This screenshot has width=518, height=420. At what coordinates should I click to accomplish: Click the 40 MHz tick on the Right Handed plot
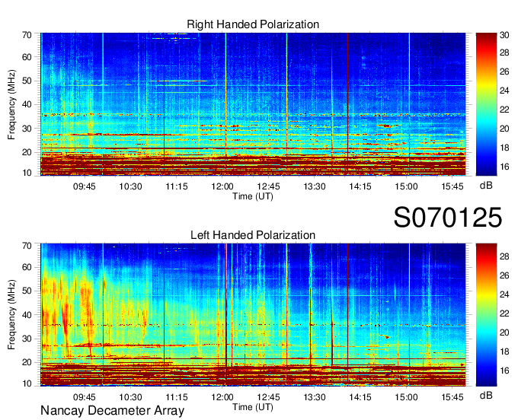(x=27, y=104)
